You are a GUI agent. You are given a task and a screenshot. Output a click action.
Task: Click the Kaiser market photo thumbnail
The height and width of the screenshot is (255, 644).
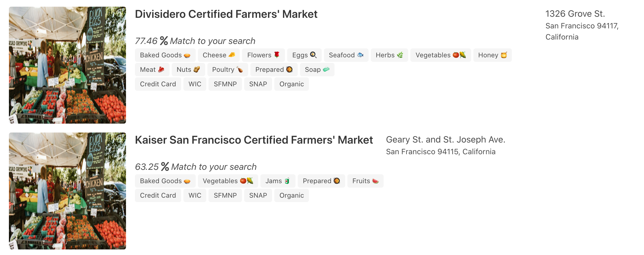[67, 191]
